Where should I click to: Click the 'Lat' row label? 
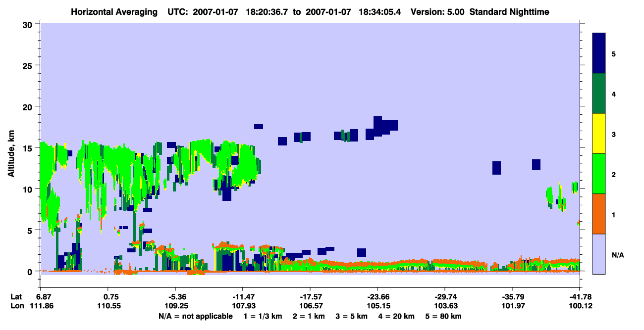16,297
